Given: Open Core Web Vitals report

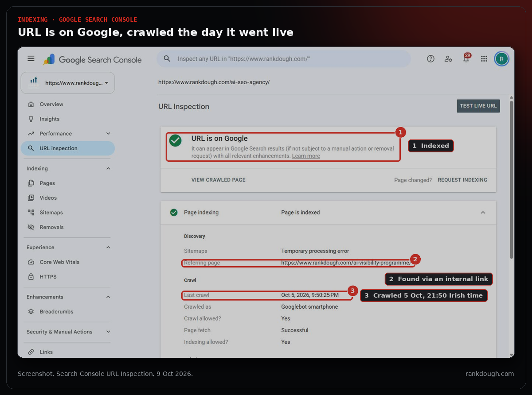Looking at the screenshot, I should tap(68, 262).
